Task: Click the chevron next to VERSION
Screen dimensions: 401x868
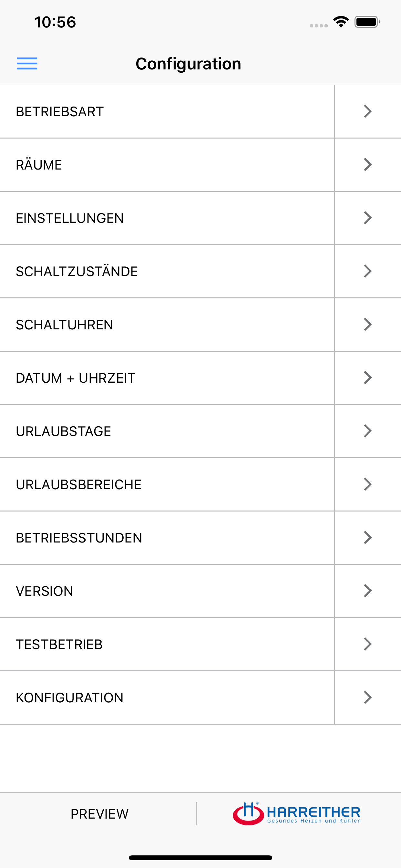Action: click(367, 591)
